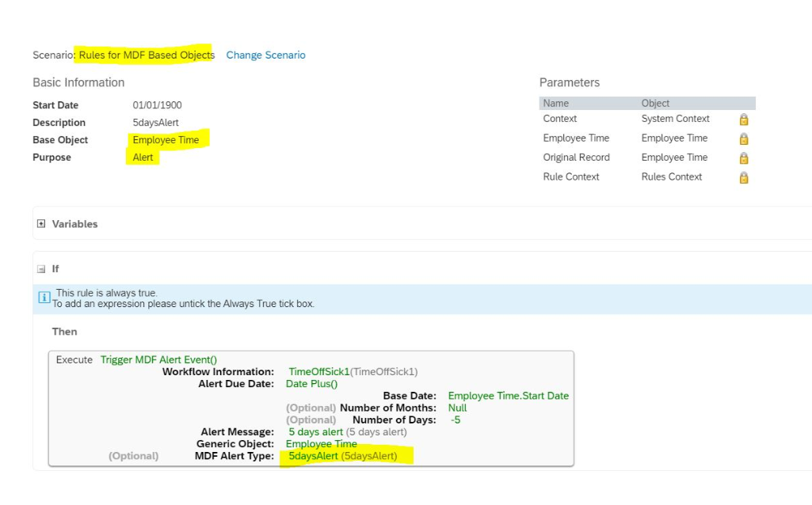The image size is (812, 505).
Task: Select TimeOffSick1 workflow information value
Action: [319, 371]
